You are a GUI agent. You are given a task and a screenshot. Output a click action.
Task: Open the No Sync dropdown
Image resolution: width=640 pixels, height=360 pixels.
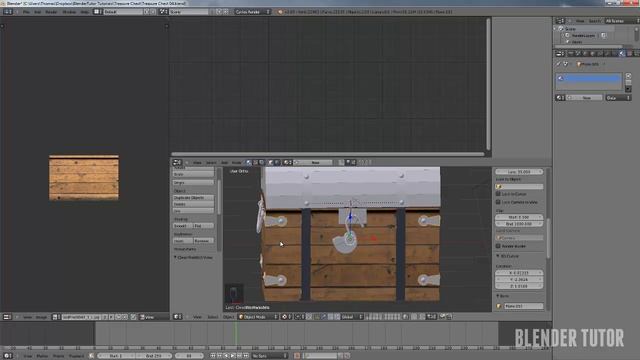(x=269, y=356)
